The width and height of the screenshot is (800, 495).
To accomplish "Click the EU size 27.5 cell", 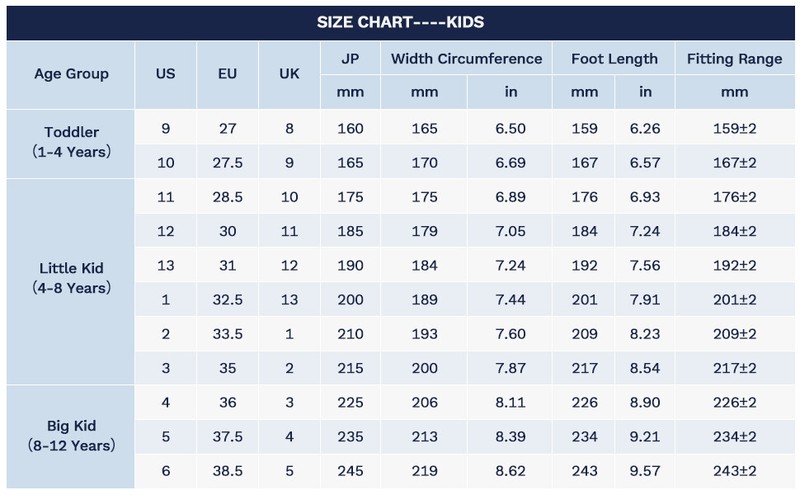I will (228, 162).
